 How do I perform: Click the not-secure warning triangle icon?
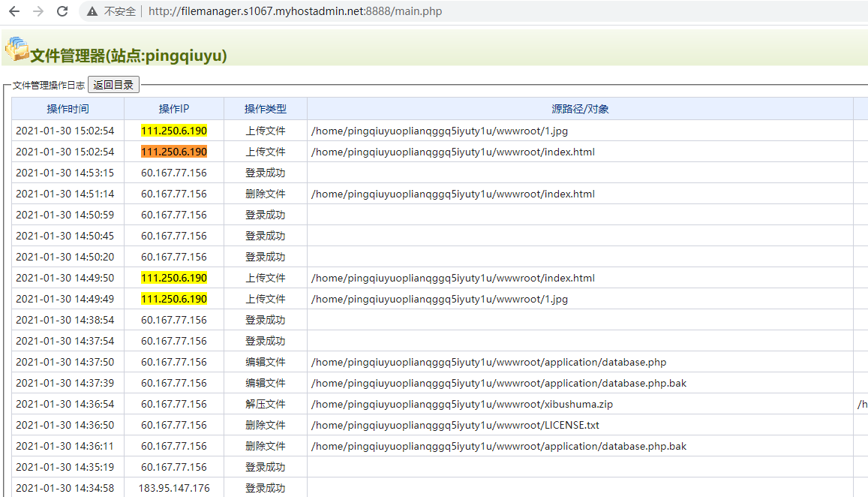(x=92, y=11)
